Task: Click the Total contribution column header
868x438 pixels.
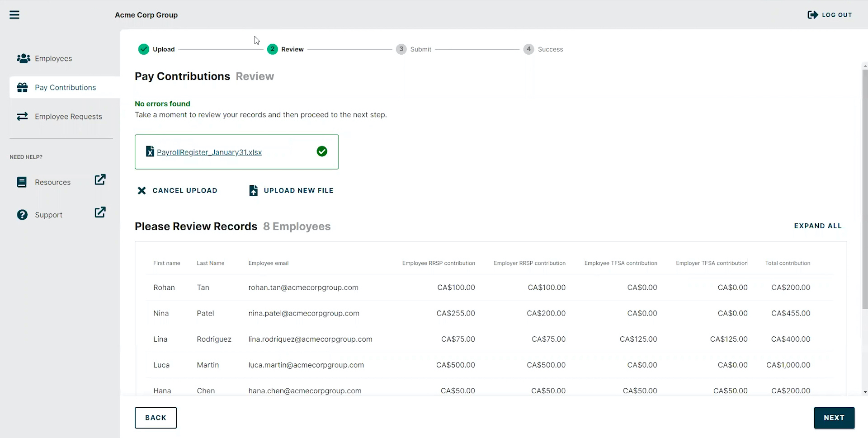Action: pos(788,263)
